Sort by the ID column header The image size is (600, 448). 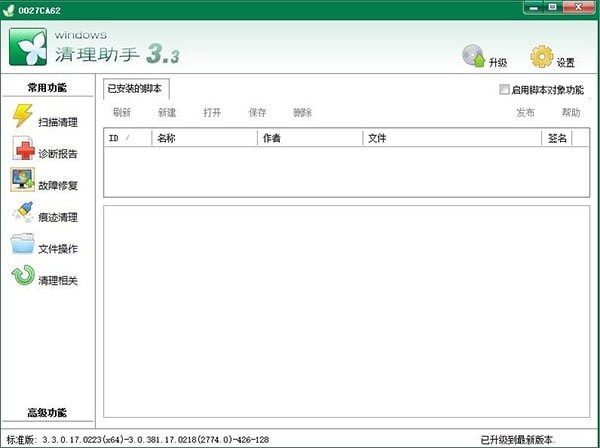click(x=128, y=138)
